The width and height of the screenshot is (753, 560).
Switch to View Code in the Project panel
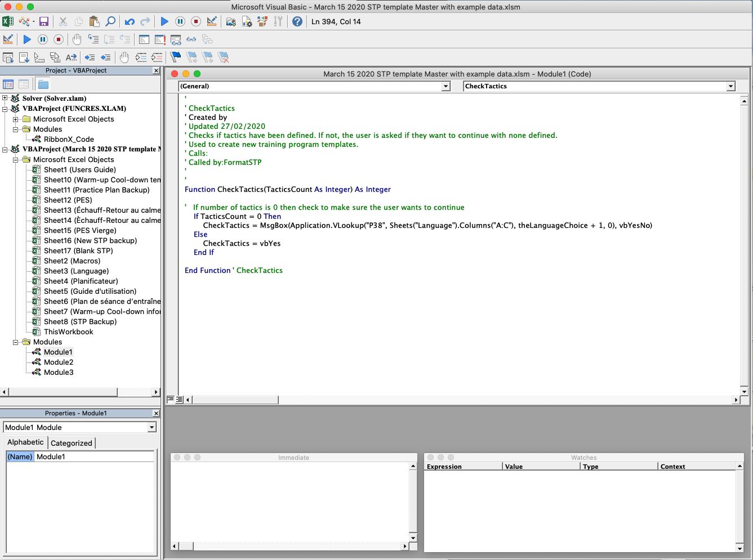coord(8,84)
